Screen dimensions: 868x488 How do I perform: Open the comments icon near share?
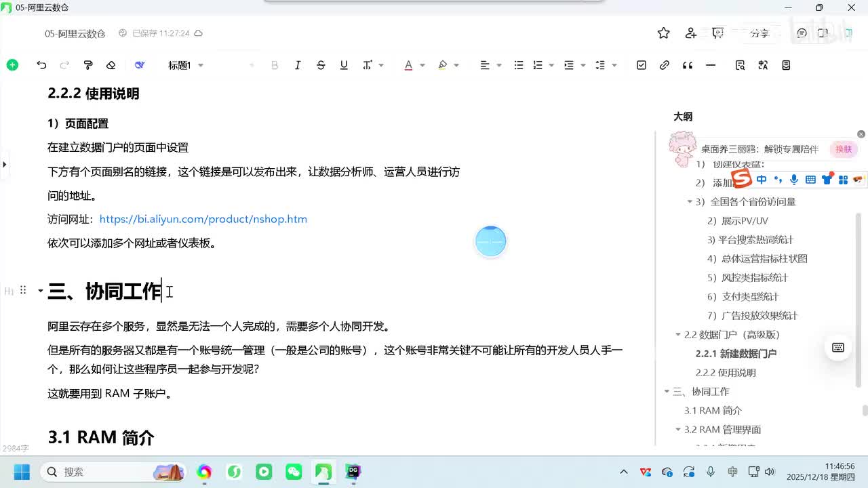pos(802,33)
